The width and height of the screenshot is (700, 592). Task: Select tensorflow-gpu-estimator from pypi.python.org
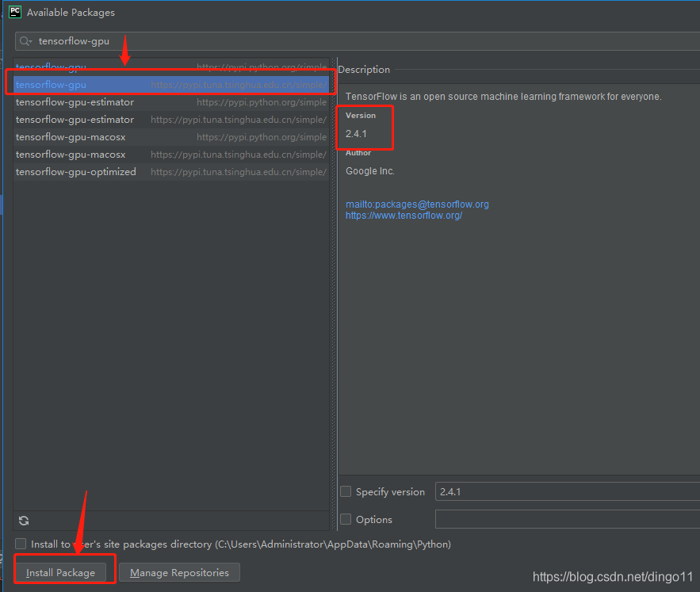tap(171, 101)
